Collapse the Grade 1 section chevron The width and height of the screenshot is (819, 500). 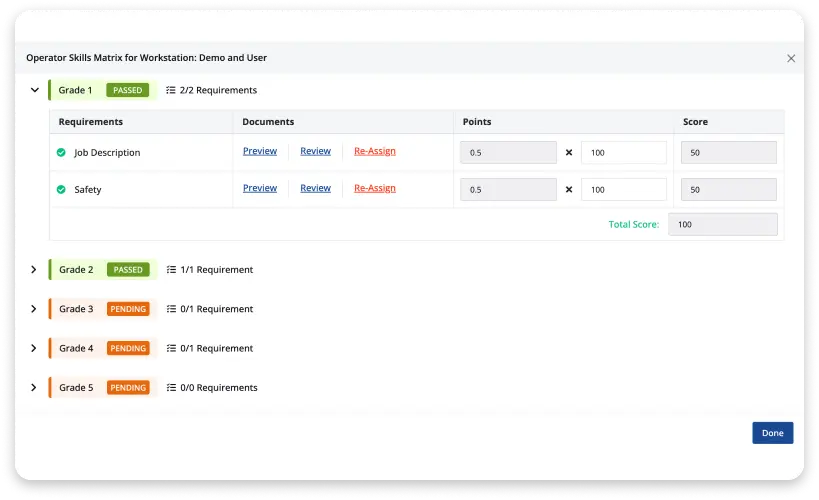coord(34,90)
